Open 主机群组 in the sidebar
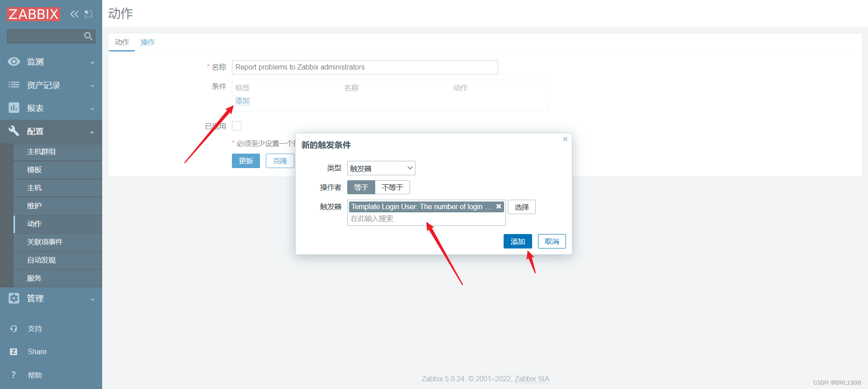The width and height of the screenshot is (868, 389). 58,152
